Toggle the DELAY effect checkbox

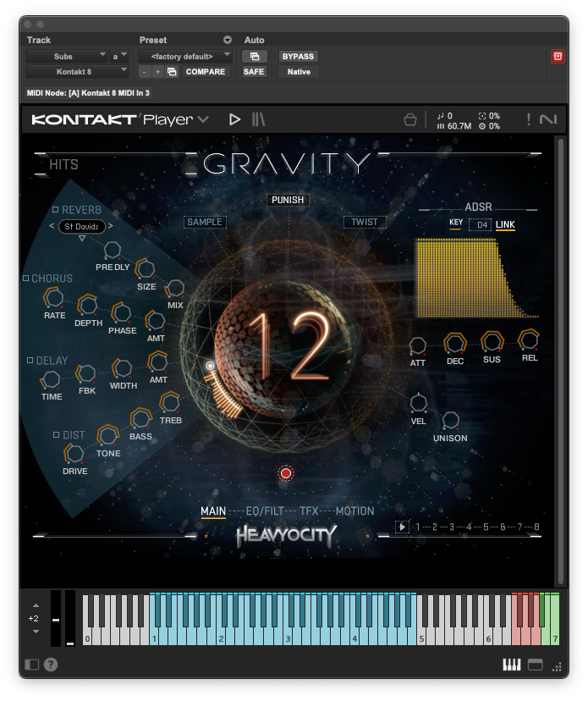click(x=30, y=360)
